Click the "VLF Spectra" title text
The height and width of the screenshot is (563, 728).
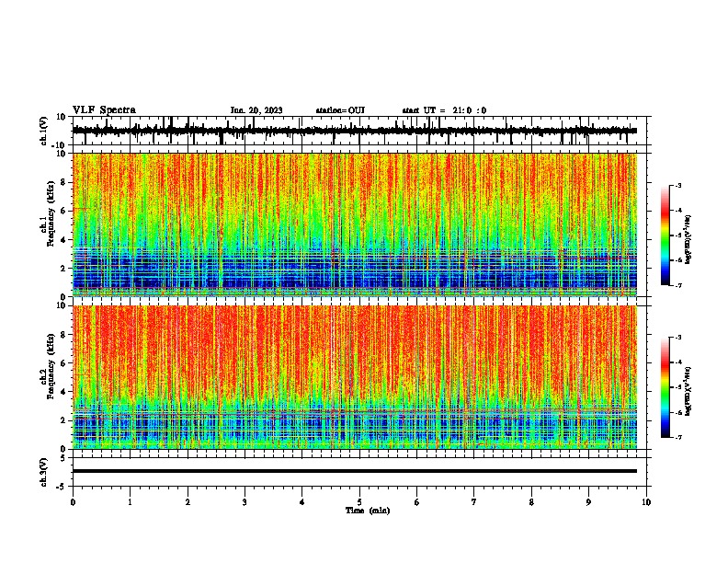coord(104,109)
